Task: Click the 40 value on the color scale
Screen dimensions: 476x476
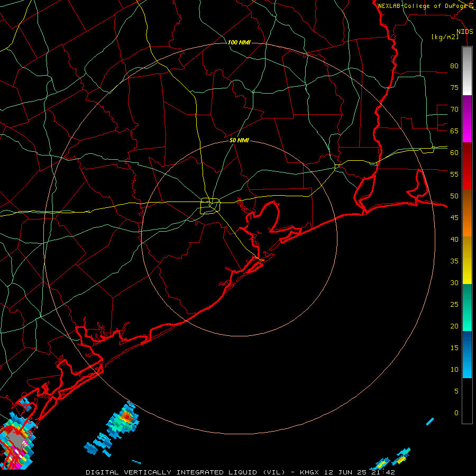Action: 454,239
